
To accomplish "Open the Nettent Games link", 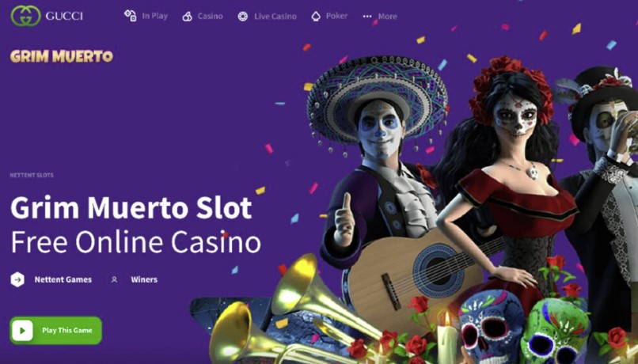I will click(x=63, y=279).
